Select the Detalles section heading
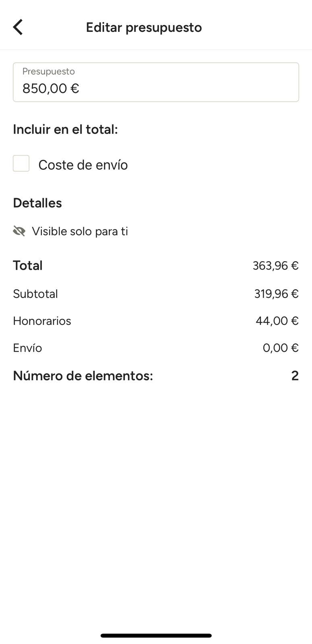 coord(37,203)
